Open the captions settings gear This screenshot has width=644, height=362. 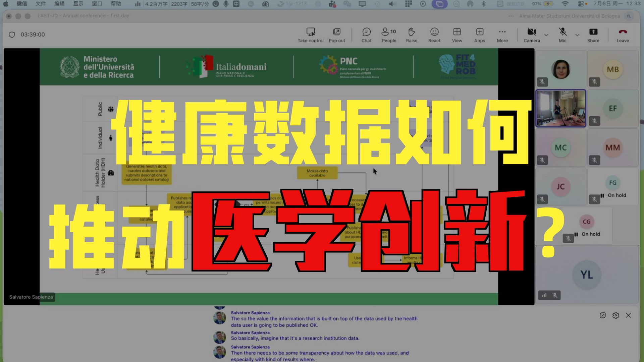(615, 315)
